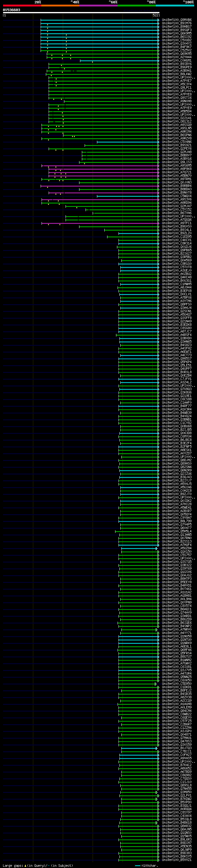Select the label UniRef100_A9TFC1

tap(177, 223)
